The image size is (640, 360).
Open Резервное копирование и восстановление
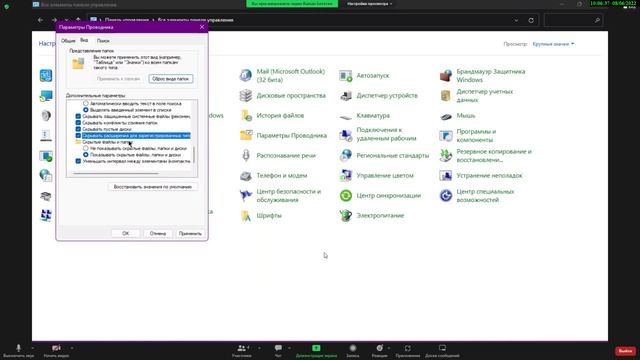(x=486, y=156)
